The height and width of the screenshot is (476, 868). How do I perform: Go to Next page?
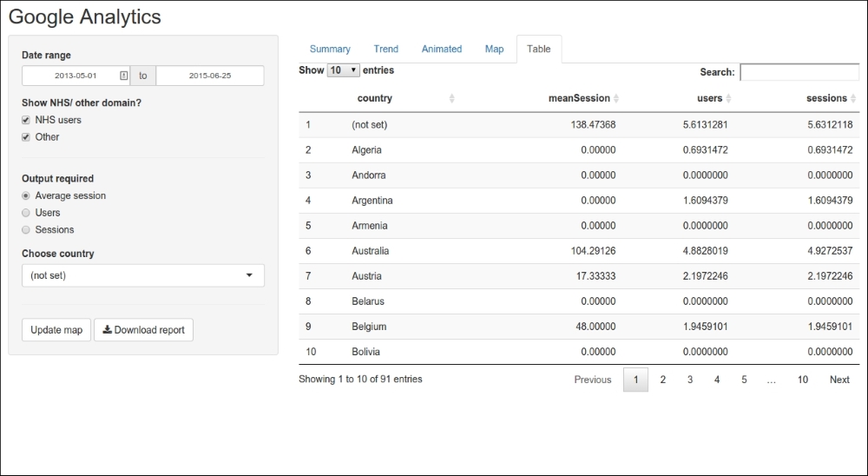pyautogui.click(x=839, y=380)
